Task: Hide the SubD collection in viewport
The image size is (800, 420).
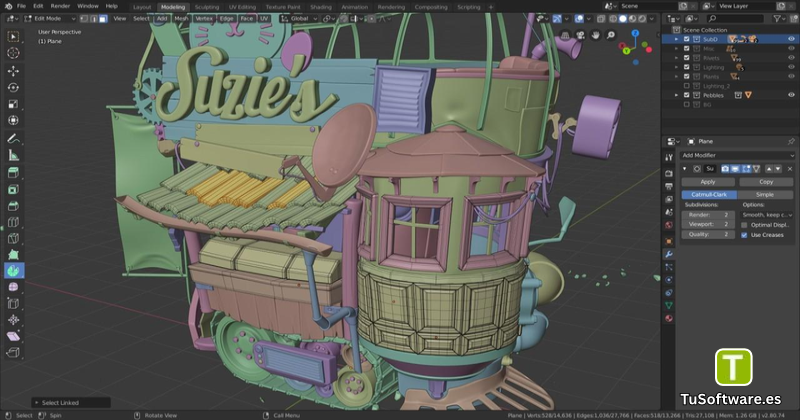Action: [x=791, y=39]
